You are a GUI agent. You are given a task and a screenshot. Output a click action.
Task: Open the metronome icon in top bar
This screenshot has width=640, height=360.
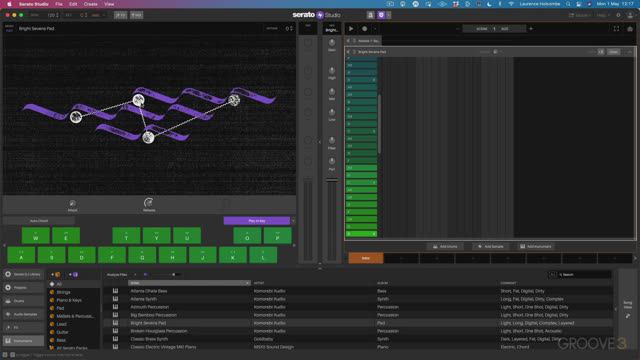(370, 15)
